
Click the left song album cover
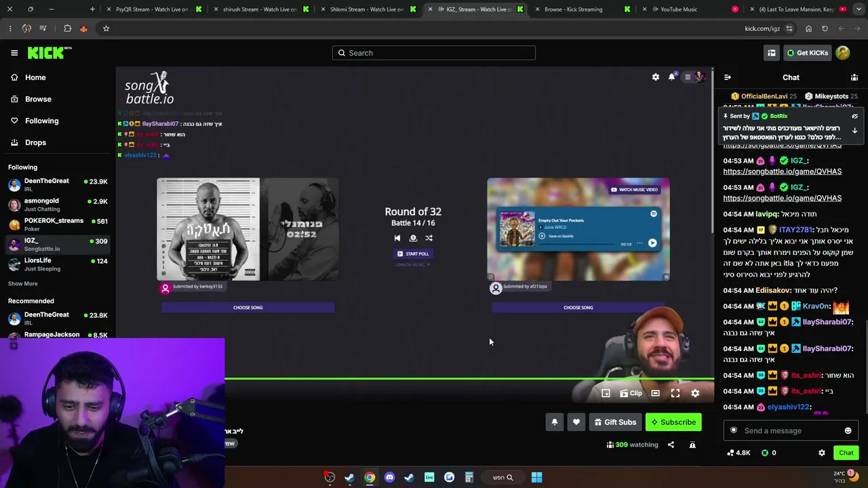[x=208, y=229]
